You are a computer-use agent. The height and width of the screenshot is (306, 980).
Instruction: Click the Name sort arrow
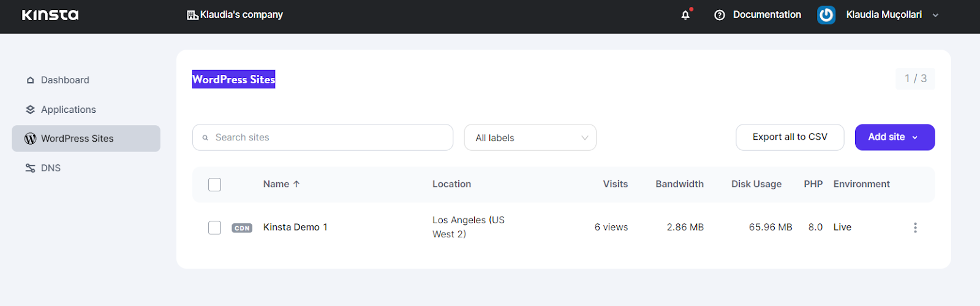[296, 184]
